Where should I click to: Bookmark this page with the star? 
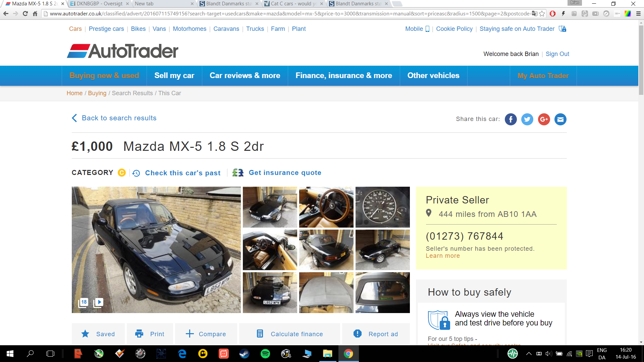click(x=542, y=14)
